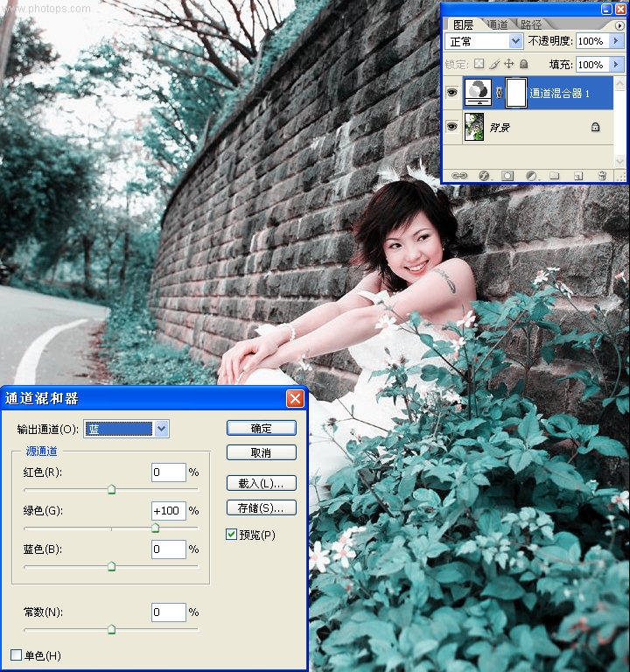Toggle the 预览(P) checkbox

[x=231, y=534]
